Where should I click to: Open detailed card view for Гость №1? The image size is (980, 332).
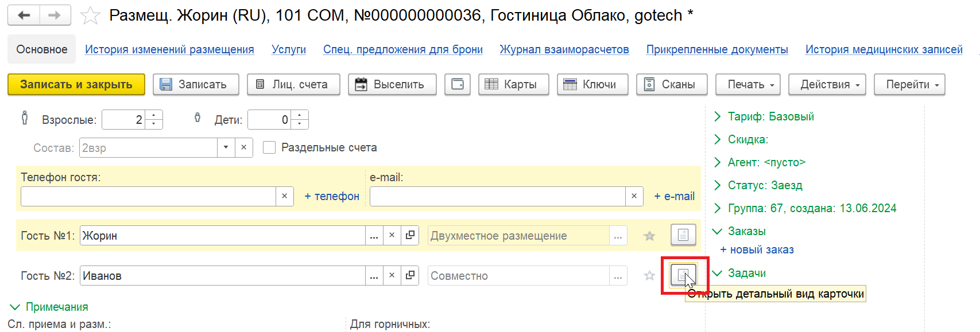683,235
